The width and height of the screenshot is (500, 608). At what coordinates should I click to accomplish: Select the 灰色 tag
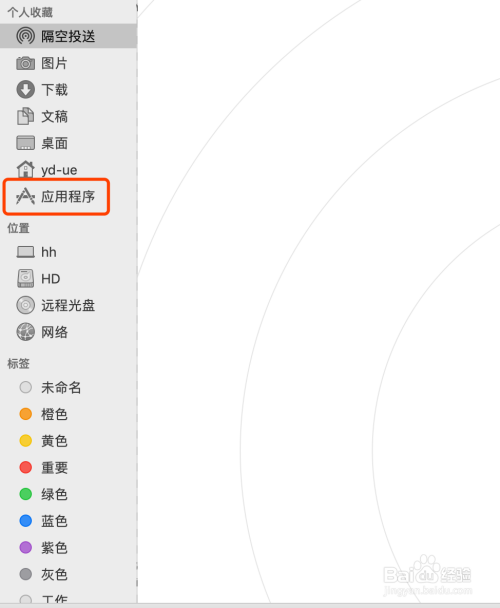[x=54, y=574]
